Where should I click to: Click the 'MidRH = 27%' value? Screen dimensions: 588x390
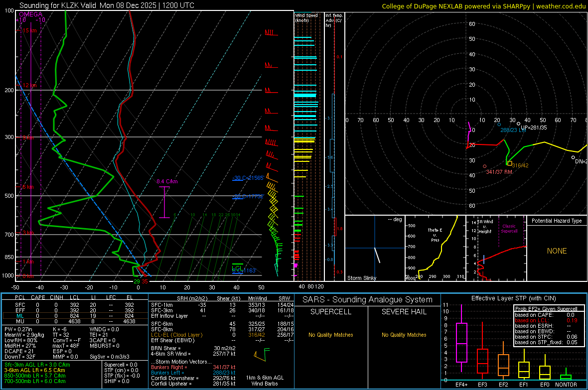tap(20, 346)
